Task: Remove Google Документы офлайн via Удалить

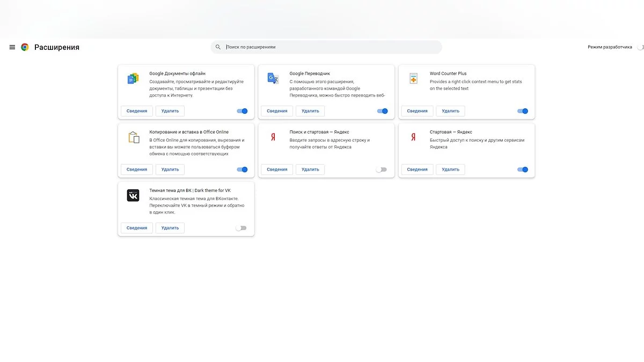Action: 170,111
